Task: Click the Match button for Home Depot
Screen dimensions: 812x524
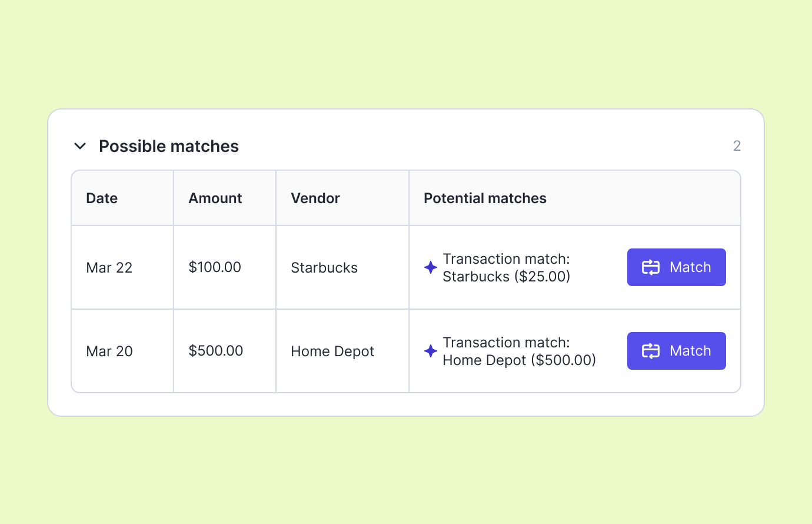Action: (676, 351)
